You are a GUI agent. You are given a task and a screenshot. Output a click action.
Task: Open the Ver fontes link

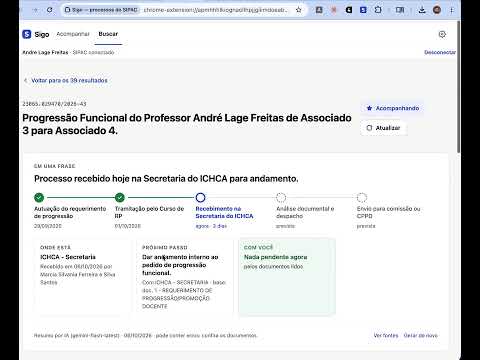click(x=386, y=335)
